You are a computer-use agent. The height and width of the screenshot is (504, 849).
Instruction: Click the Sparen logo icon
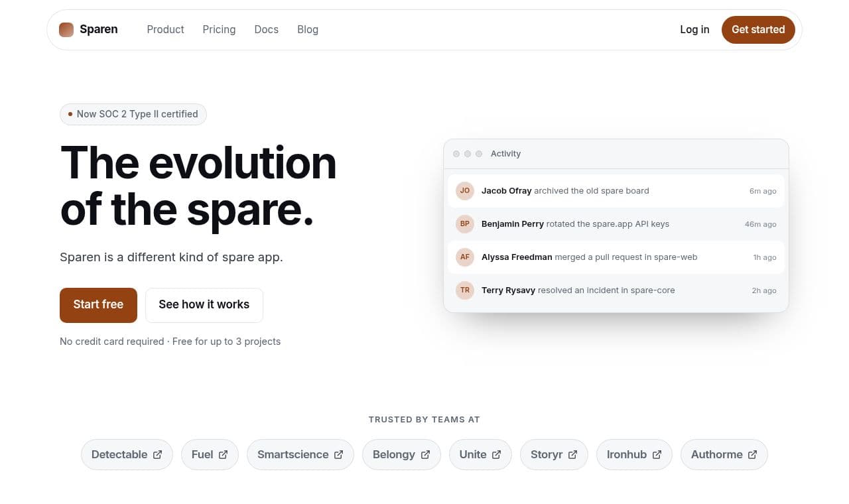click(66, 30)
